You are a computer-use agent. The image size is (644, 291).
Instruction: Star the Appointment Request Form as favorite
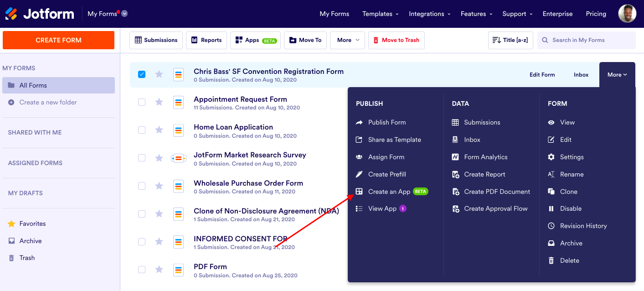[x=159, y=102]
